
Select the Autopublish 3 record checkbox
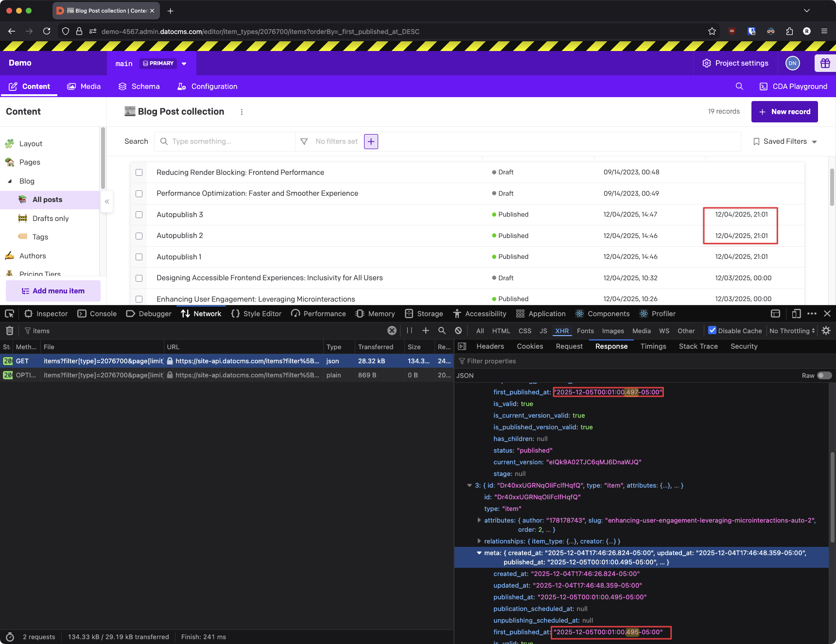[x=139, y=215]
